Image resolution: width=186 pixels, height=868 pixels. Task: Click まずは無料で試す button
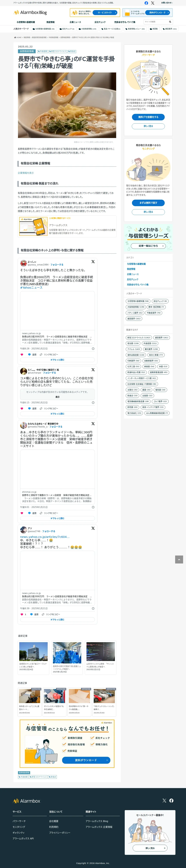(148, 203)
